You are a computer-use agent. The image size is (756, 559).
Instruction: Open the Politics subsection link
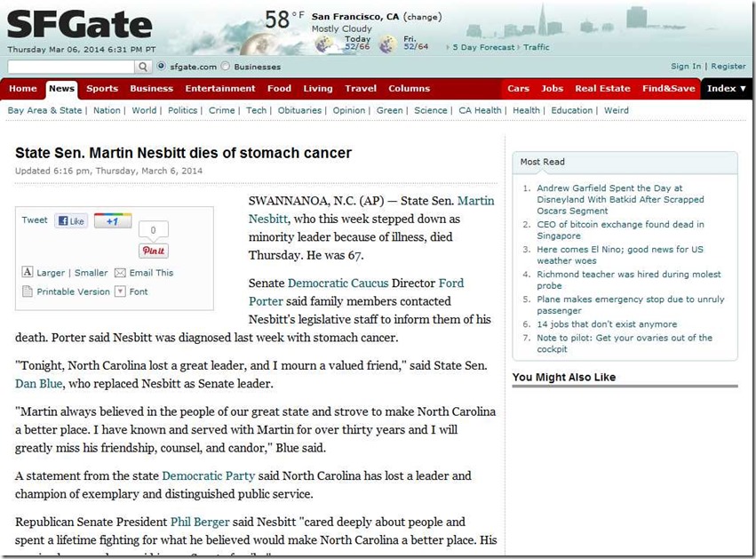tap(182, 110)
